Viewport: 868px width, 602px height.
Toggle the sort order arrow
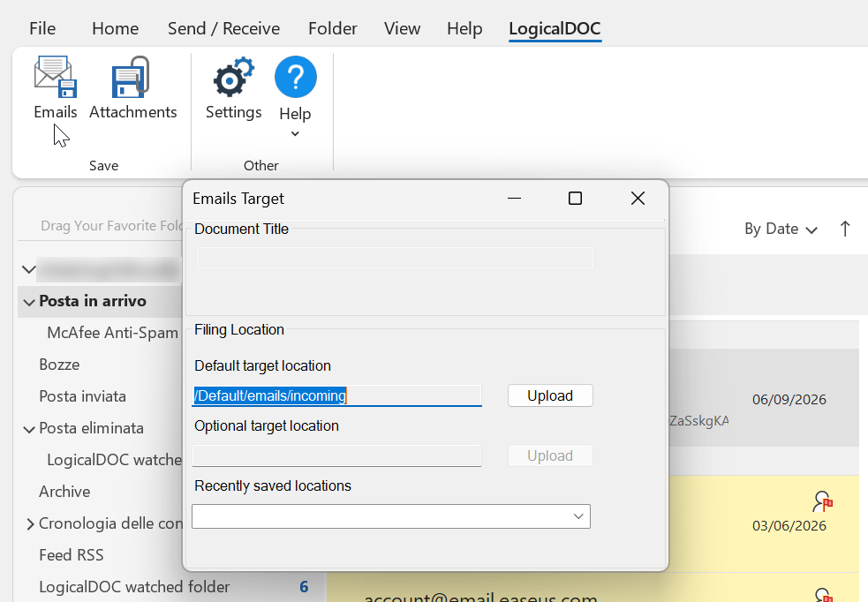pos(845,230)
